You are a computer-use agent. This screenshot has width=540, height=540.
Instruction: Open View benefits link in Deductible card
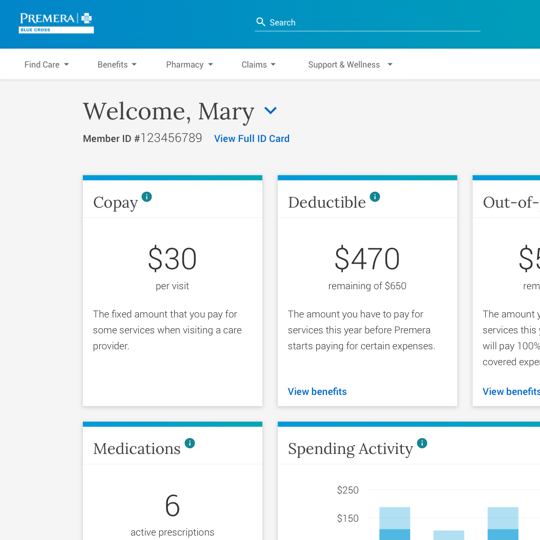317,392
